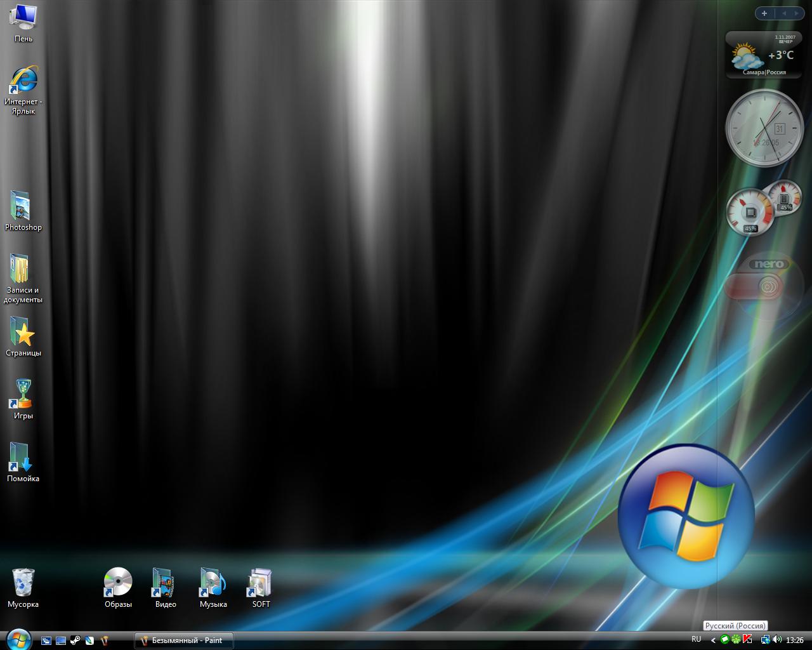Open the weather gadget showing +3°C

(764, 55)
